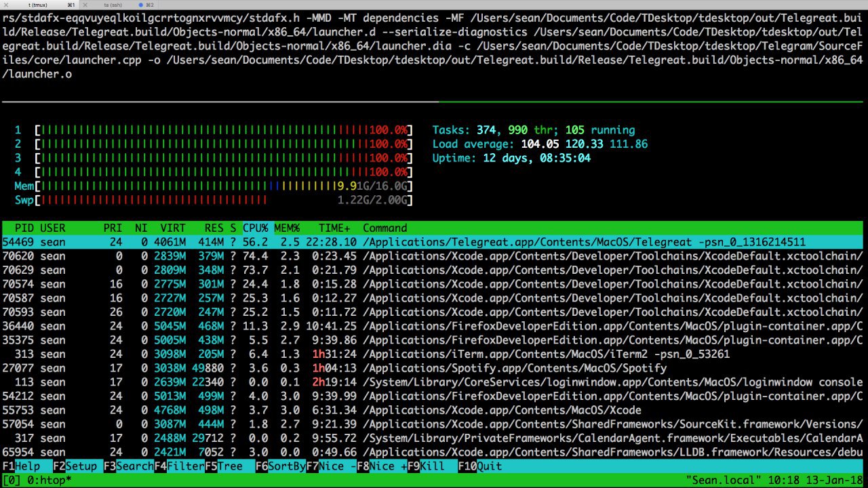Click the "Sean.local" hostname in tmux status
The height and width of the screenshot is (488, 868).
tap(723, 480)
